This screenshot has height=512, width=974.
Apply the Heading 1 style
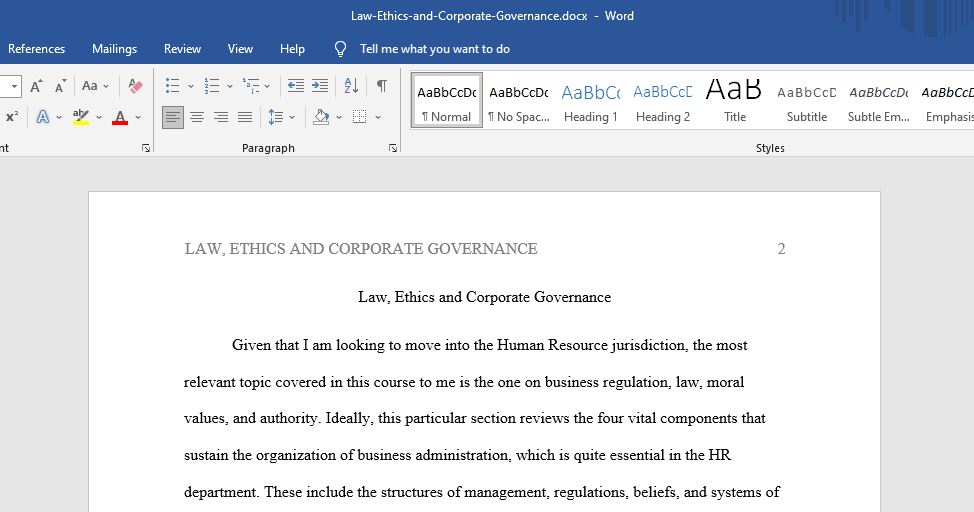point(591,101)
